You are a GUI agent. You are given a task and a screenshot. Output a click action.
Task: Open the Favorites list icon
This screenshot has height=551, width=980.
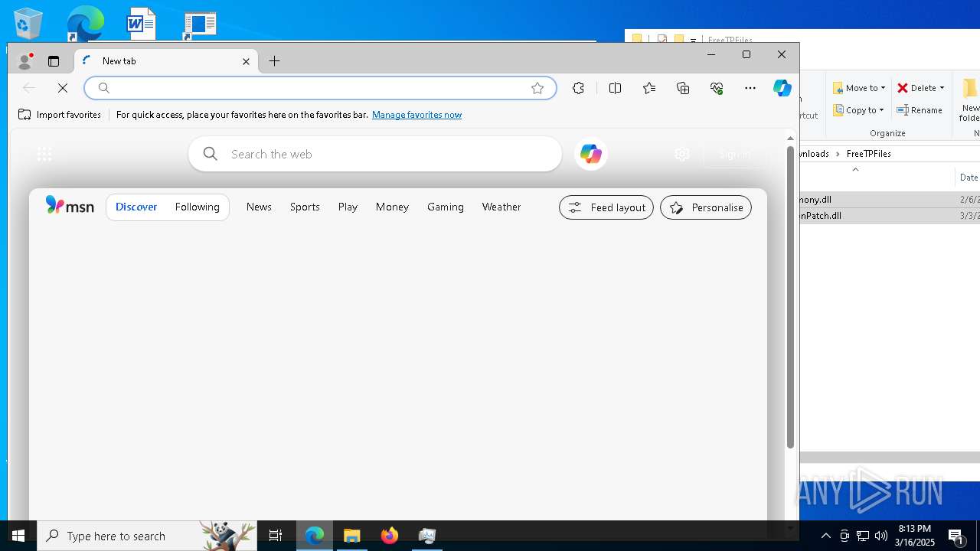click(x=649, y=88)
